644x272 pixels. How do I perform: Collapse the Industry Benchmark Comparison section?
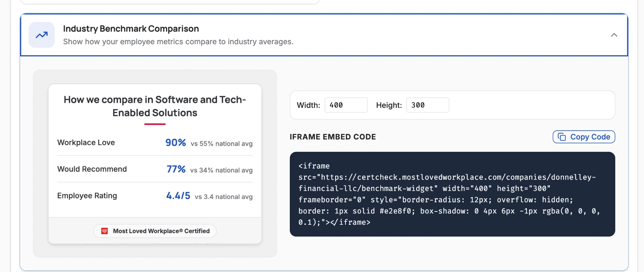pyautogui.click(x=614, y=35)
